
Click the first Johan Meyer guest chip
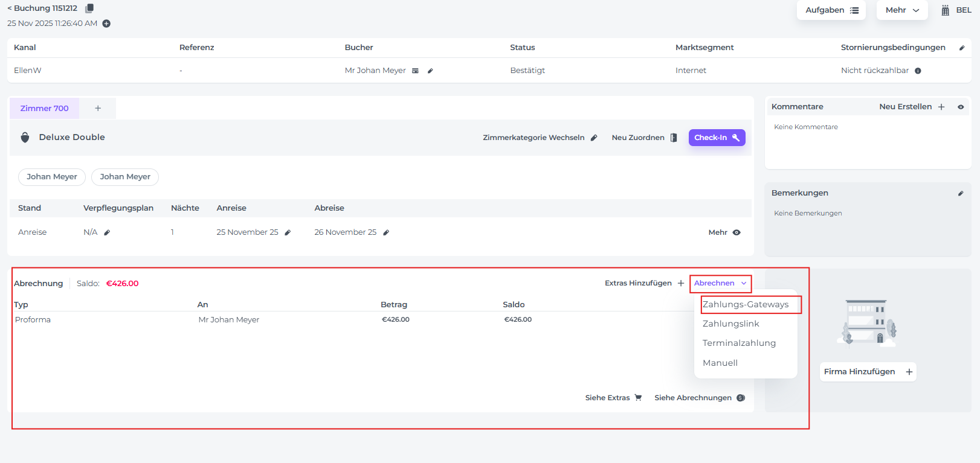click(52, 177)
